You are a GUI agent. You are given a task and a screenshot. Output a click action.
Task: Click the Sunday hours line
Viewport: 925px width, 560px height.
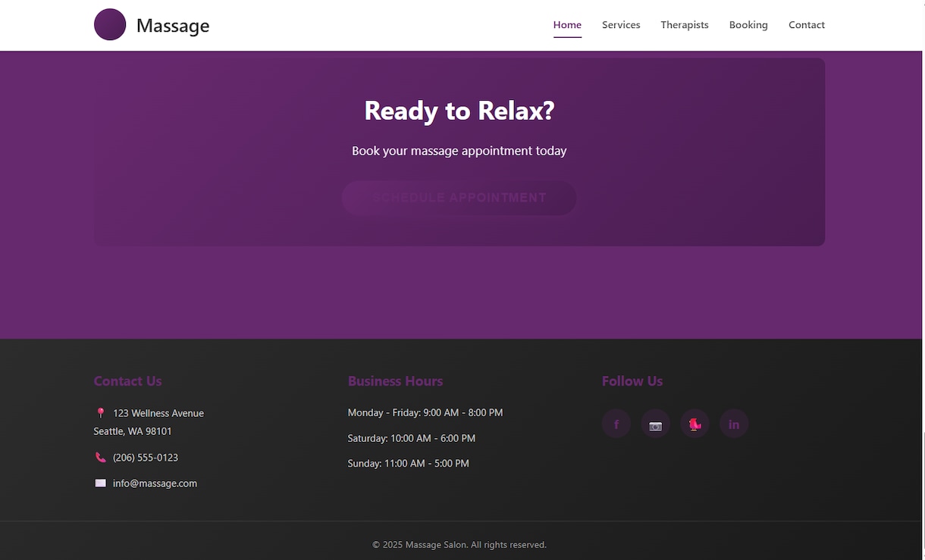point(409,463)
